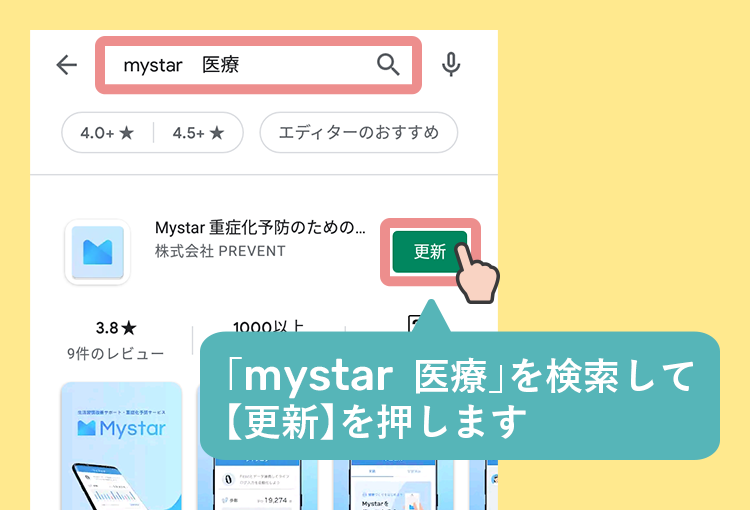
Task: Tap the back arrow icon
Action: [x=66, y=65]
